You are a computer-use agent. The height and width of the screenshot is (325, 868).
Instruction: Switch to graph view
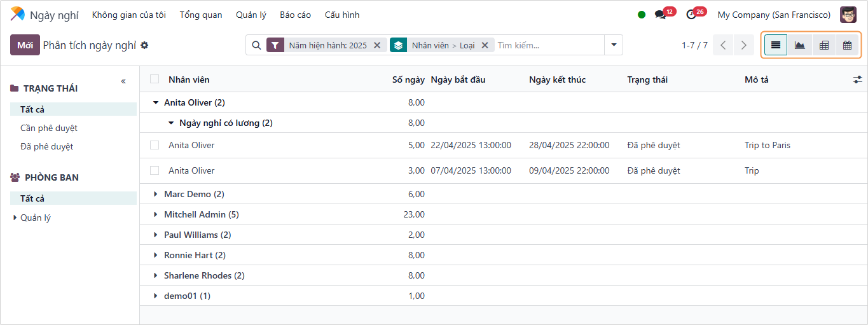tap(799, 45)
